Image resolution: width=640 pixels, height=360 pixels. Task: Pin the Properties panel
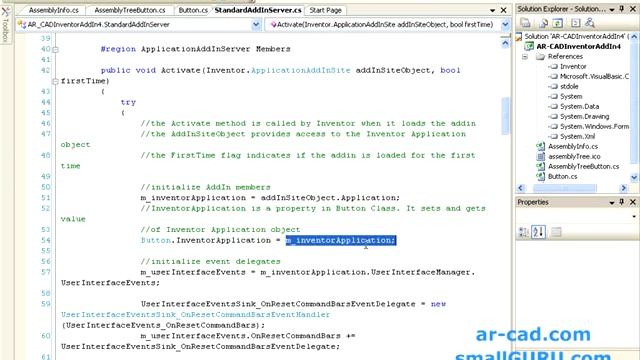(622, 202)
